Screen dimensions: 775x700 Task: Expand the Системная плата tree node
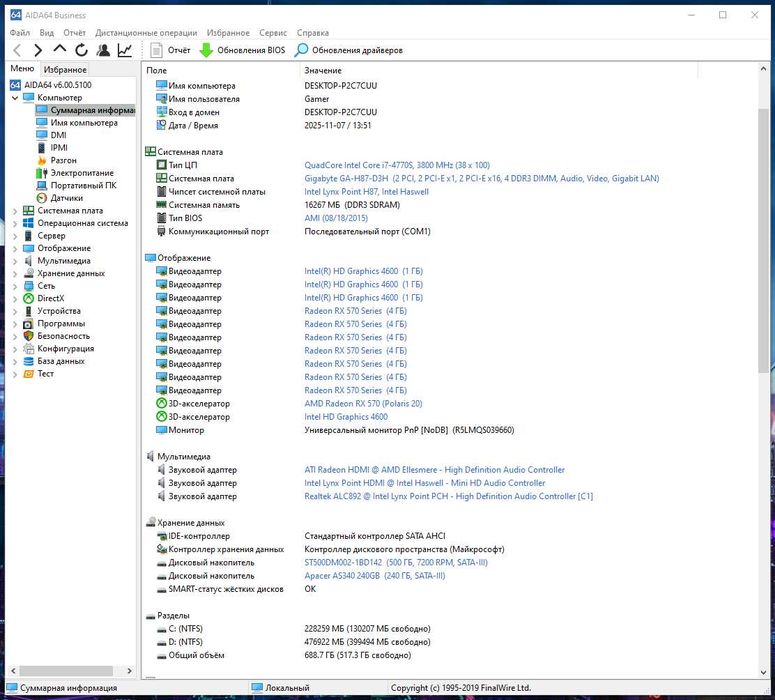click(x=15, y=211)
